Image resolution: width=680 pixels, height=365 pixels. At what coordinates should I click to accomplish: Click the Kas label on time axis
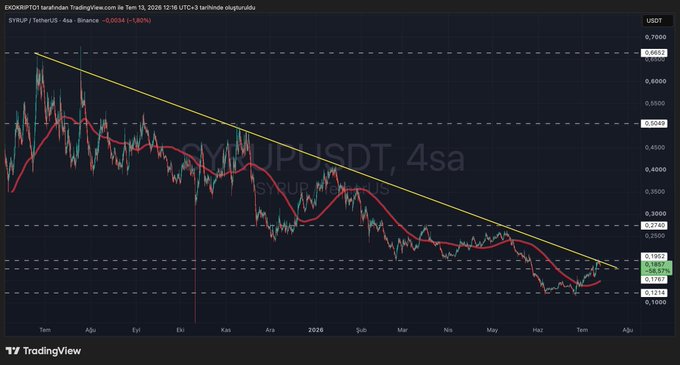point(226,330)
